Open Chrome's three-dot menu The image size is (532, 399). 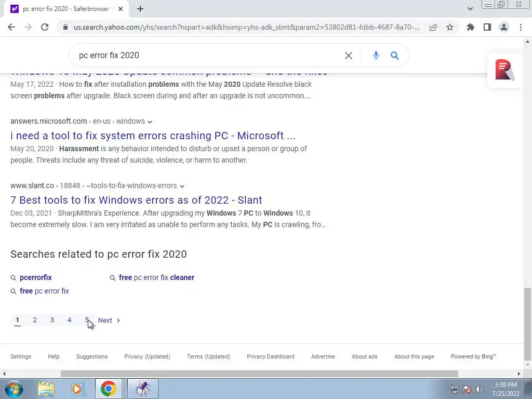[x=521, y=27]
